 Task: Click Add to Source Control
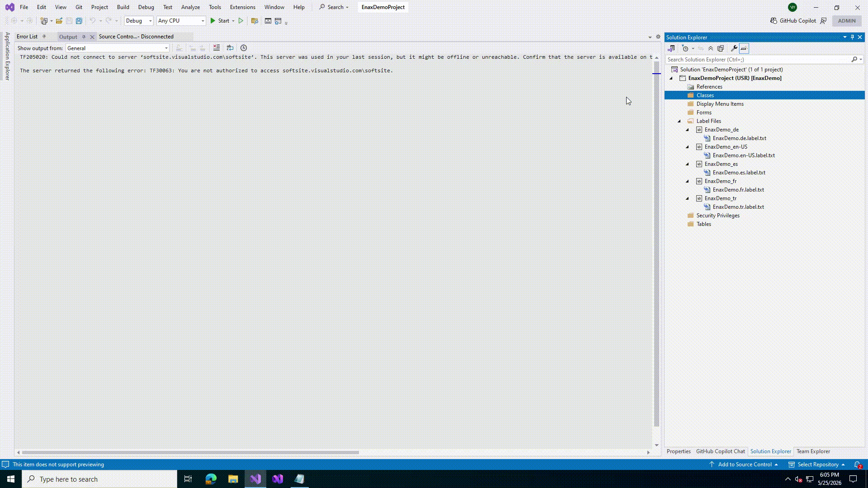744,465
